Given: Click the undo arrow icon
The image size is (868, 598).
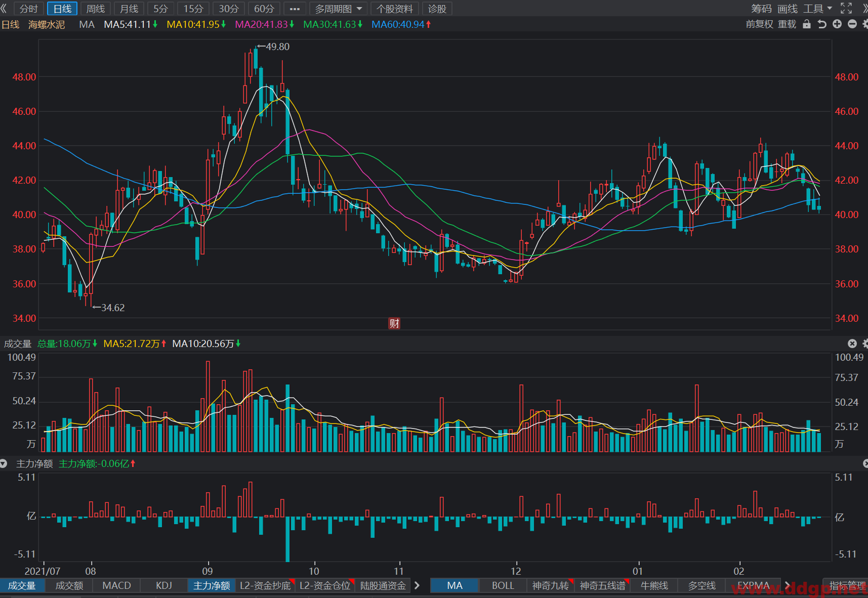Looking at the screenshot, I should (x=822, y=24).
